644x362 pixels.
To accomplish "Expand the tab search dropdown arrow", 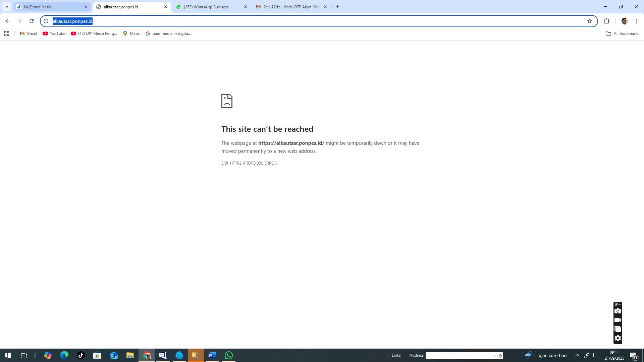I will [x=6, y=7].
